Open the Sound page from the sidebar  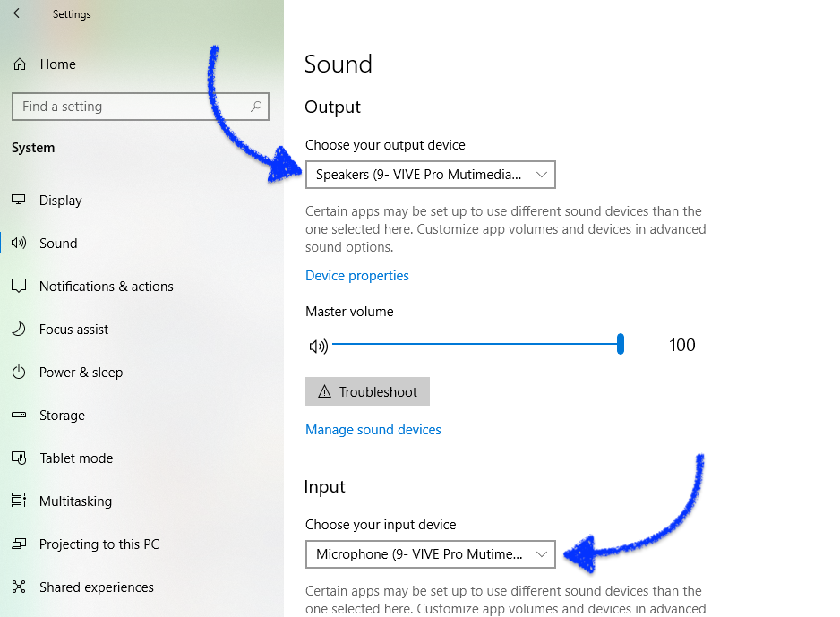click(57, 243)
